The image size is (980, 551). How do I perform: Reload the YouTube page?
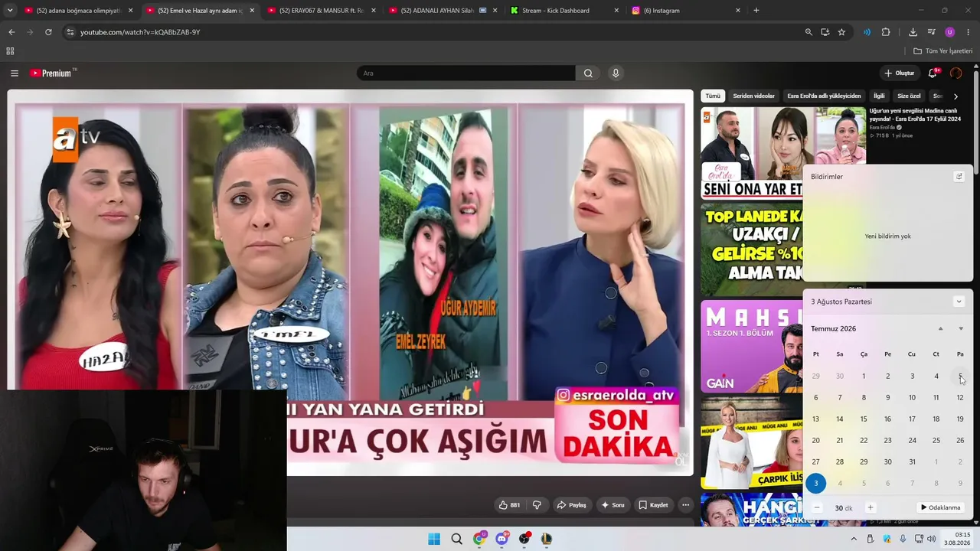click(x=48, y=32)
